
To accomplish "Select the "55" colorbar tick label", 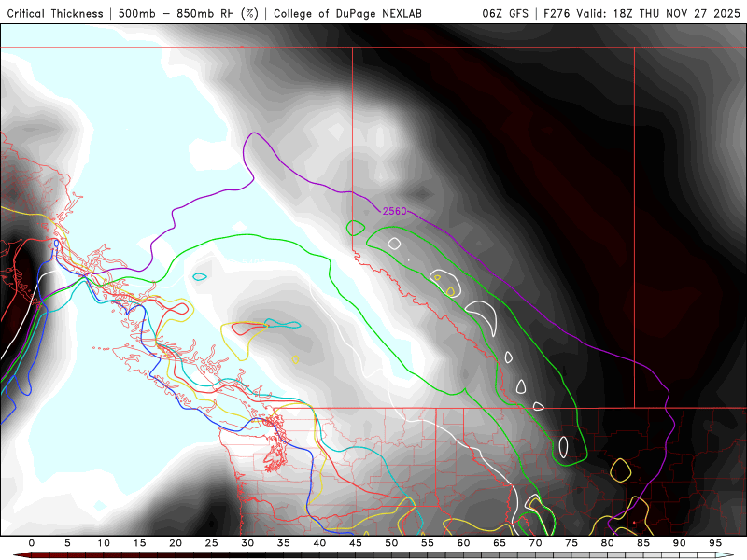I will click(x=428, y=543).
